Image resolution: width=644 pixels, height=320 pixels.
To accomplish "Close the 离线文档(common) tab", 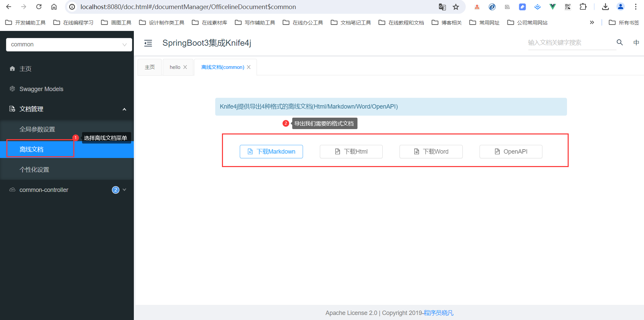I will (249, 67).
